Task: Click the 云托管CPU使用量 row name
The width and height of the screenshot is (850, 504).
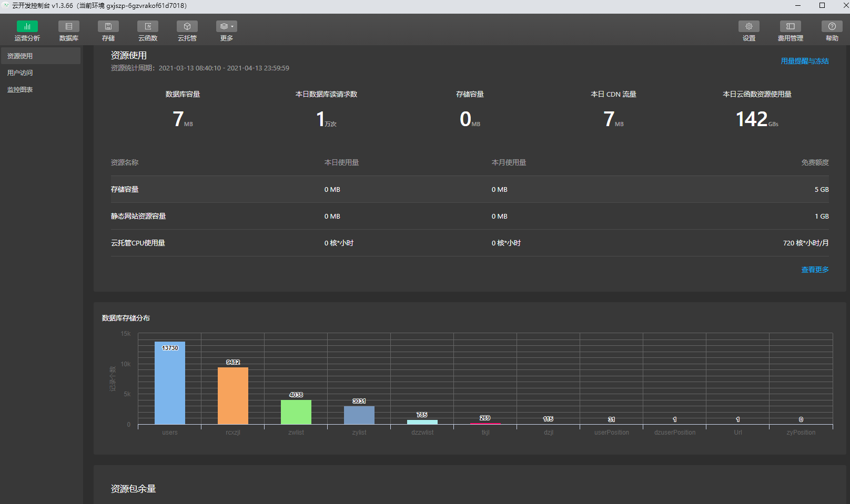Action: tap(138, 243)
